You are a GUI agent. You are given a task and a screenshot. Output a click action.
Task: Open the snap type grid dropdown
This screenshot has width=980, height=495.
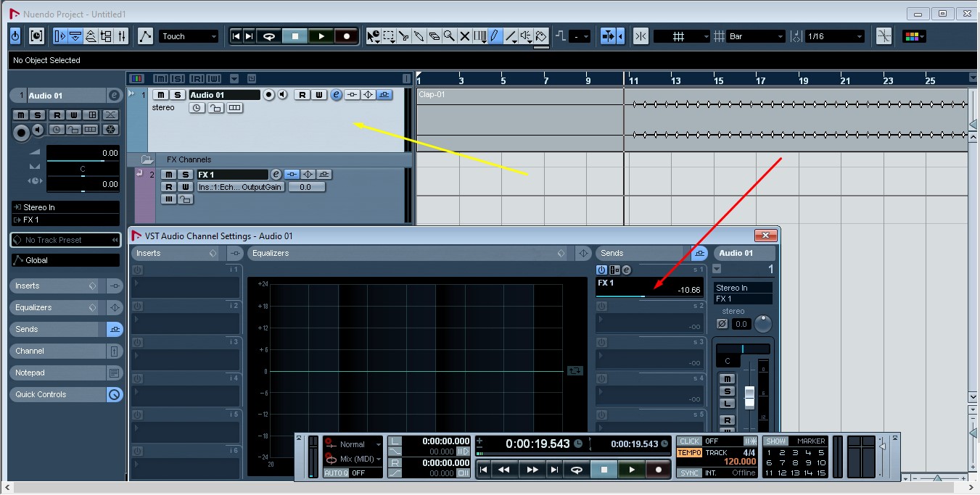682,36
